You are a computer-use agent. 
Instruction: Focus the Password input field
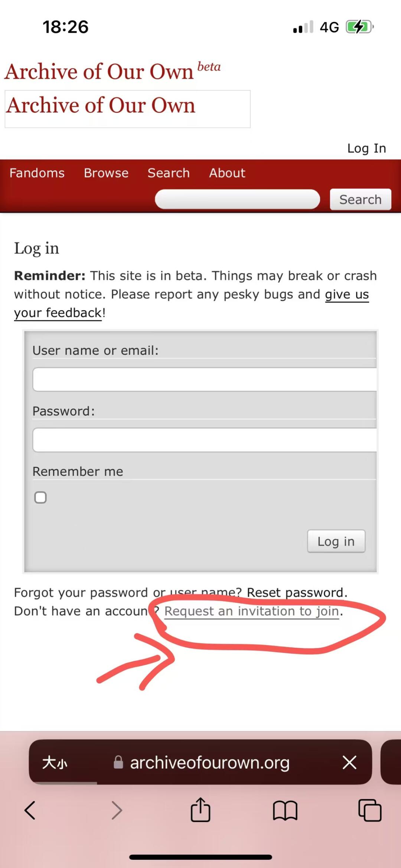coord(205,440)
